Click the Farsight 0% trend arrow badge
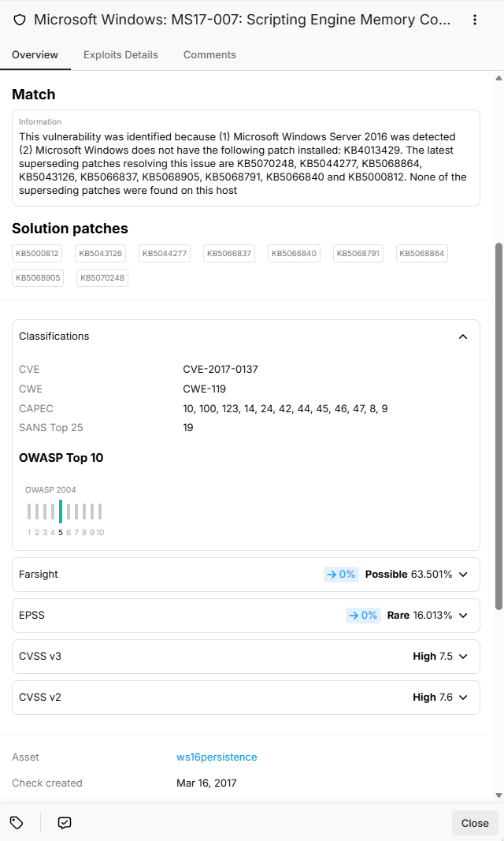504x841 pixels. 341,575
